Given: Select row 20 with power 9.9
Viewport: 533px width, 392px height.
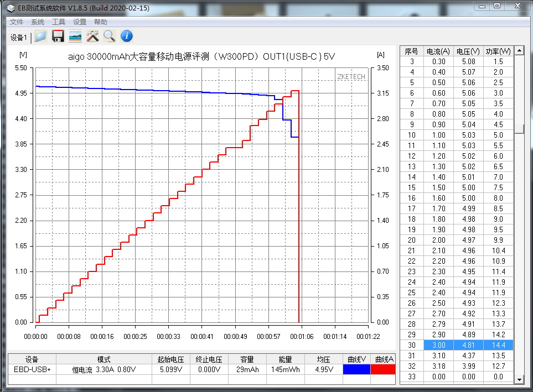Looking at the screenshot, I should tap(457, 240).
